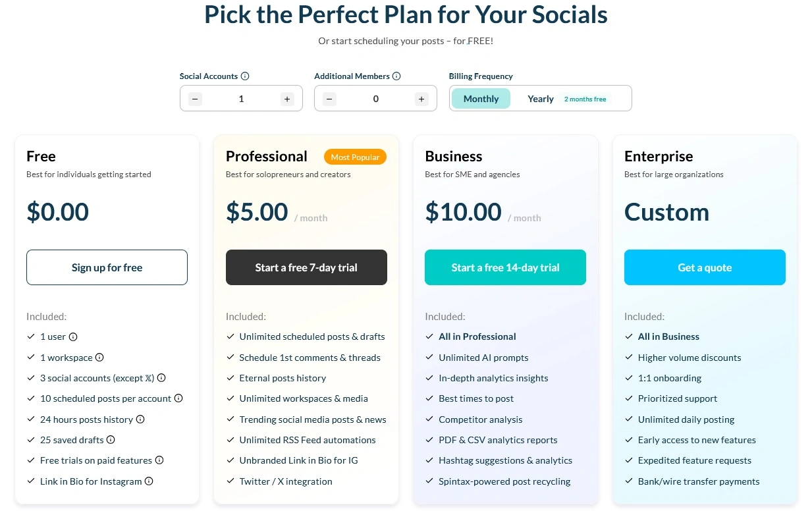
Task: Click 'Get a quote' for Enterprise
Action: coord(705,267)
